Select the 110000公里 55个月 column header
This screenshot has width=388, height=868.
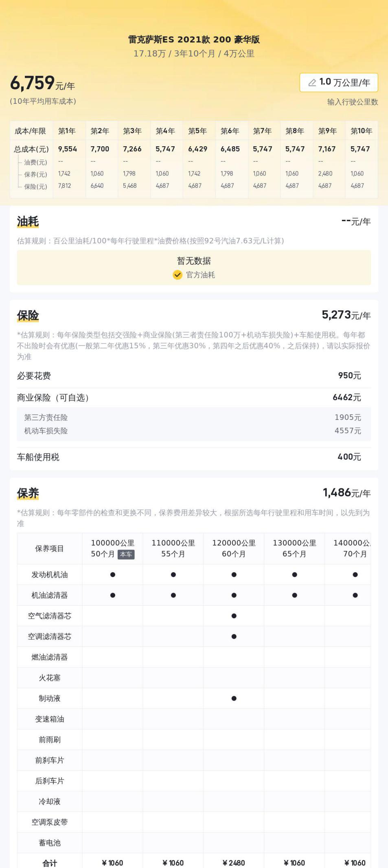coord(173,549)
